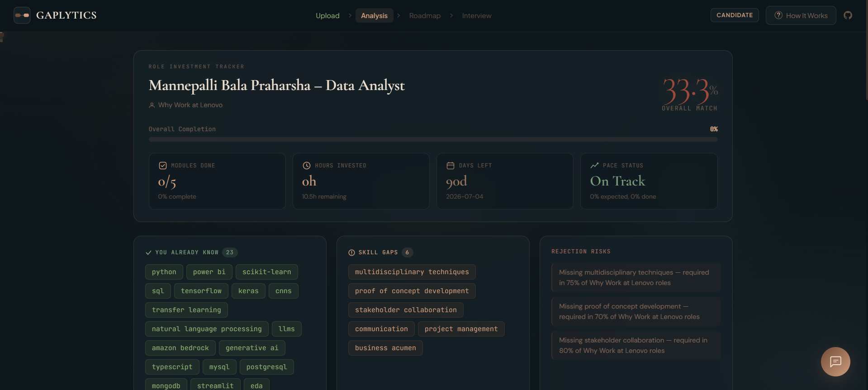Click the Modules Done checkbox icon
The image size is (868, 390).
point(163,166)
